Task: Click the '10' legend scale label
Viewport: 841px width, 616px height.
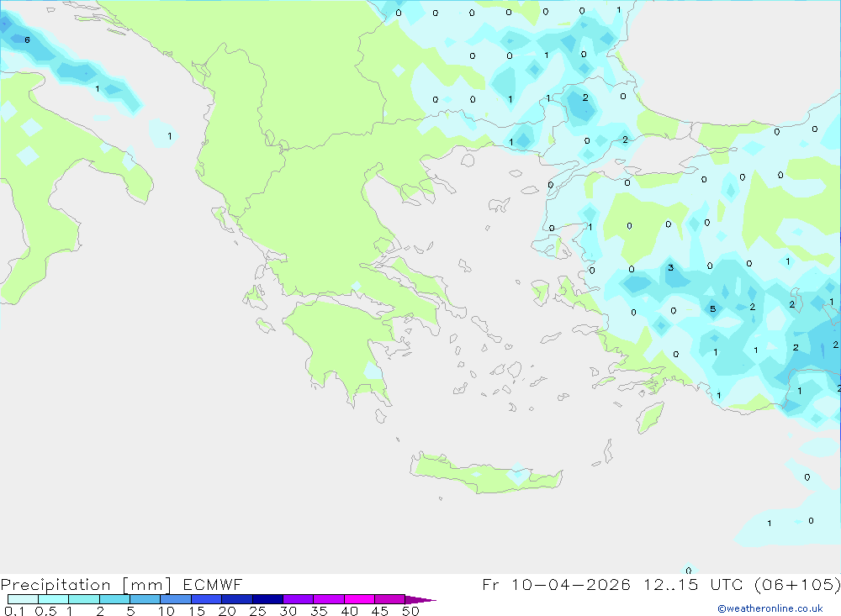Action: [167, 611]
